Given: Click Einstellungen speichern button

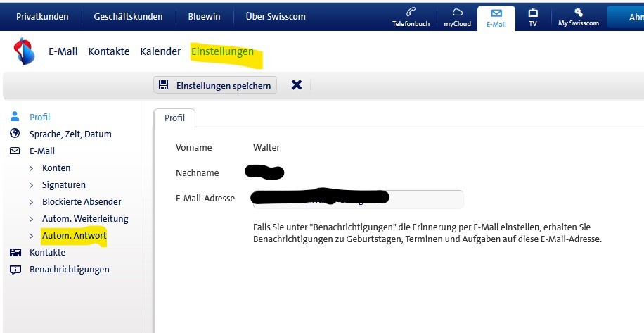Looking at the screenshot, I should pyautogui.click(x=215, y=85).
